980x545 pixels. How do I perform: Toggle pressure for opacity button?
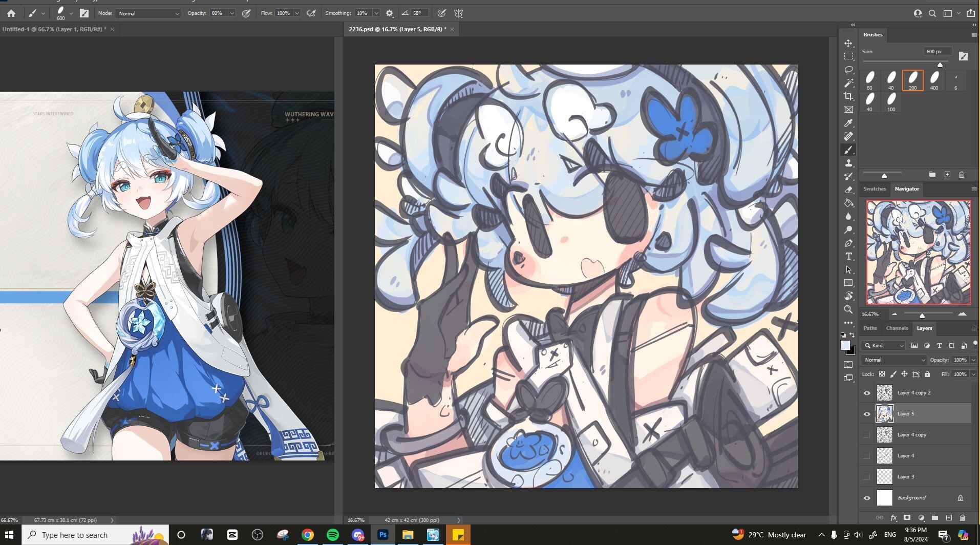point(246,13)
